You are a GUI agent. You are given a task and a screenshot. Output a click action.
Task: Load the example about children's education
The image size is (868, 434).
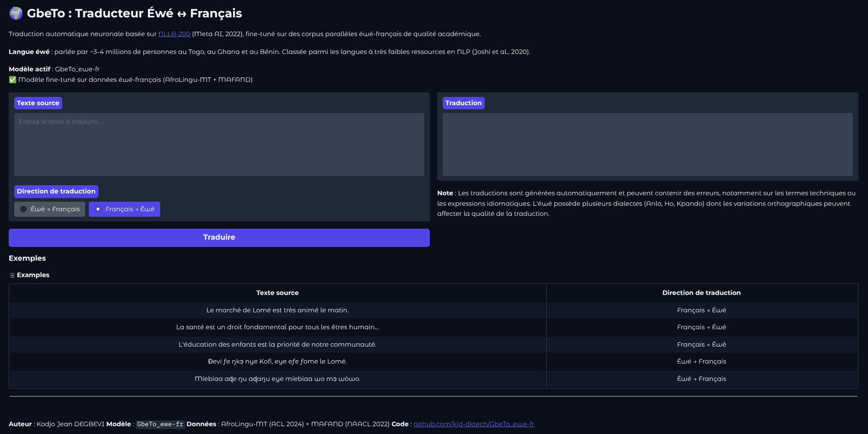(x=277, y=344)
